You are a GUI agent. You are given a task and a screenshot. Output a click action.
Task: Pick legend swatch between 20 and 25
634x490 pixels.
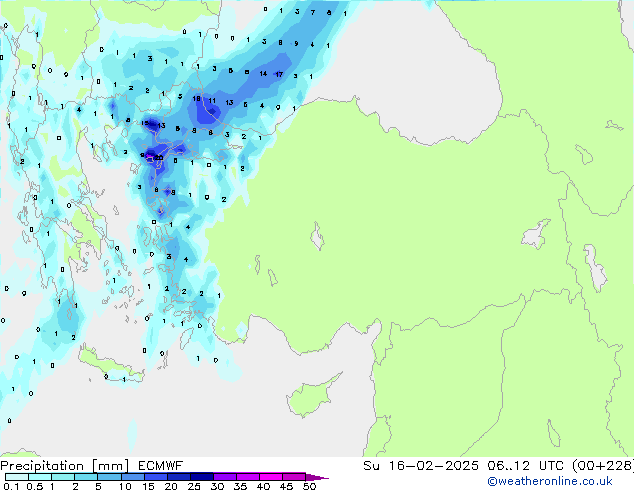[178, 477]
